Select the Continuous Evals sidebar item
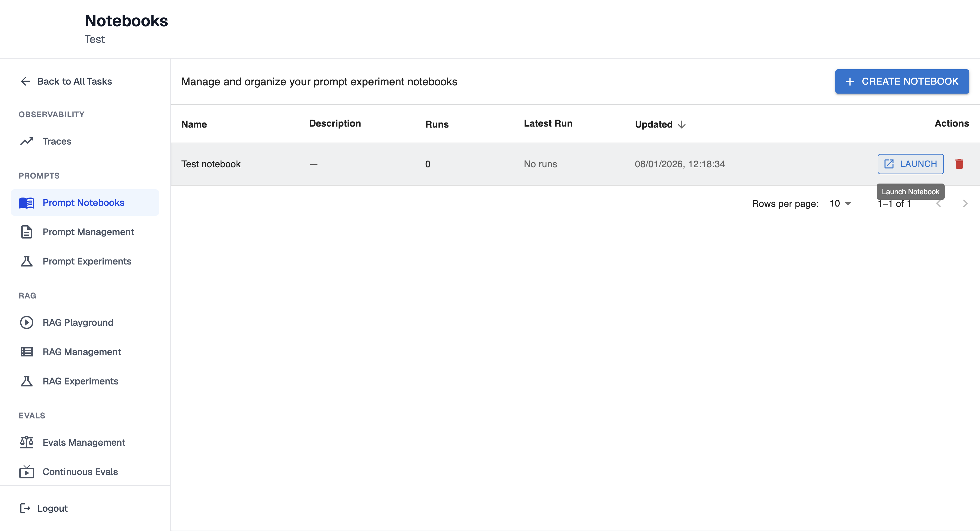980x531 pixels. pyautogui.click(x=80, y=472)
